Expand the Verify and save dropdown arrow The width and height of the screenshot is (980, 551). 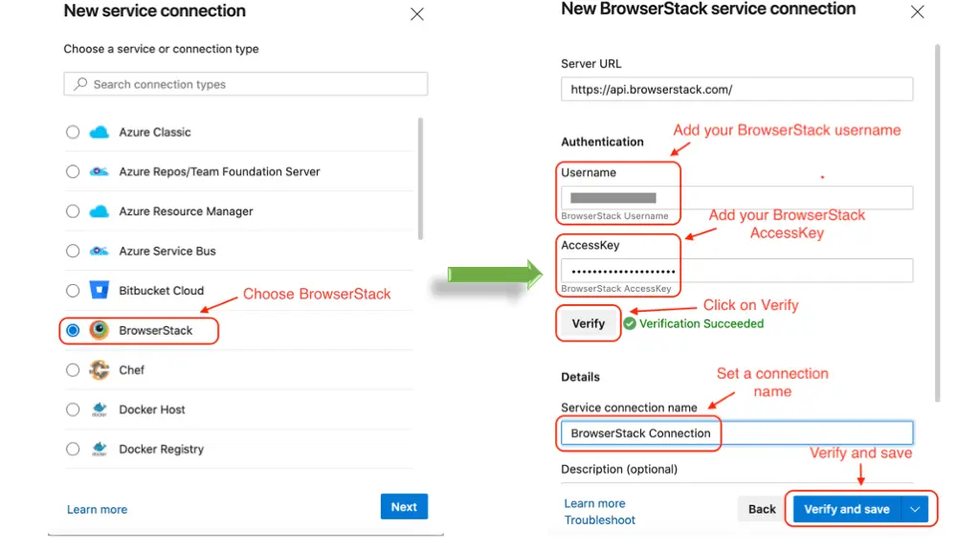[915, 510]
